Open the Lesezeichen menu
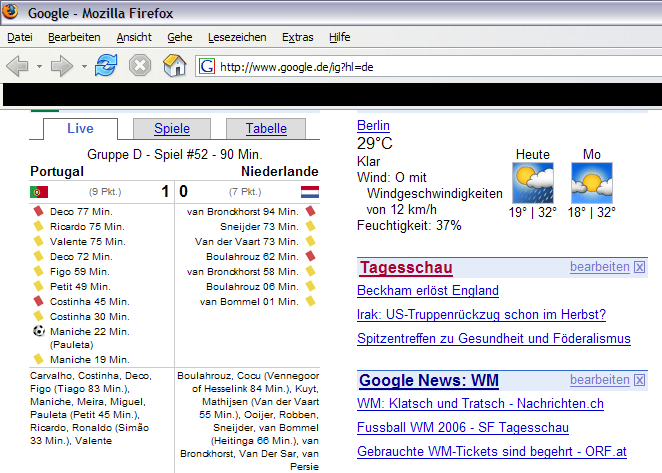 (237, 37)
